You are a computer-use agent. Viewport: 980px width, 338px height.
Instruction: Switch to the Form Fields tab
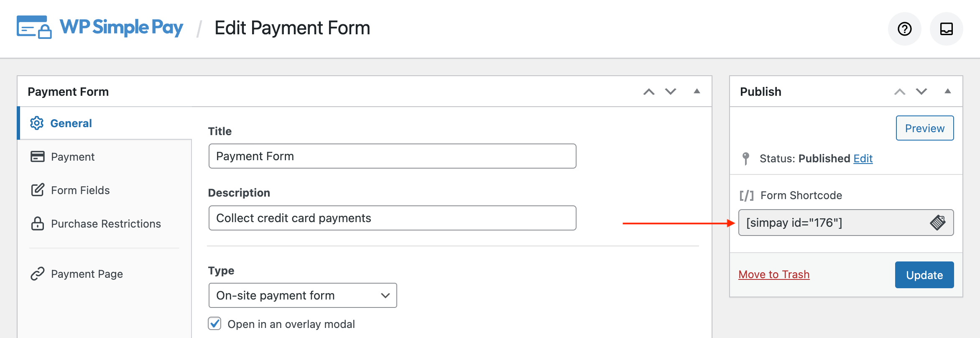pos(80,190)
